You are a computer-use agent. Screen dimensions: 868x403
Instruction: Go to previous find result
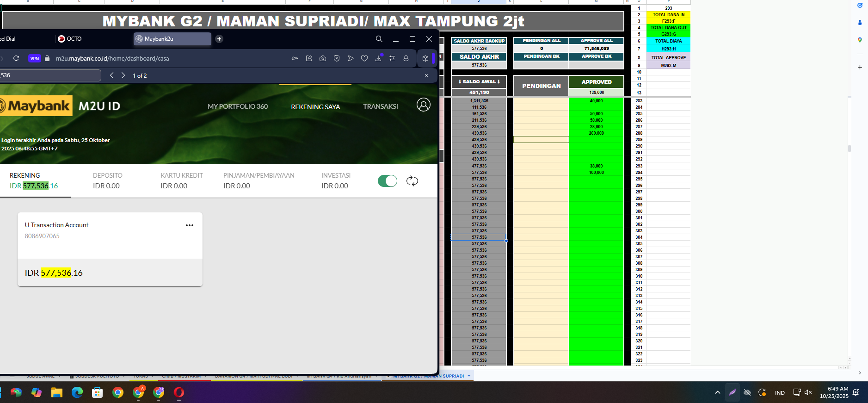click(x=111, y=75)
